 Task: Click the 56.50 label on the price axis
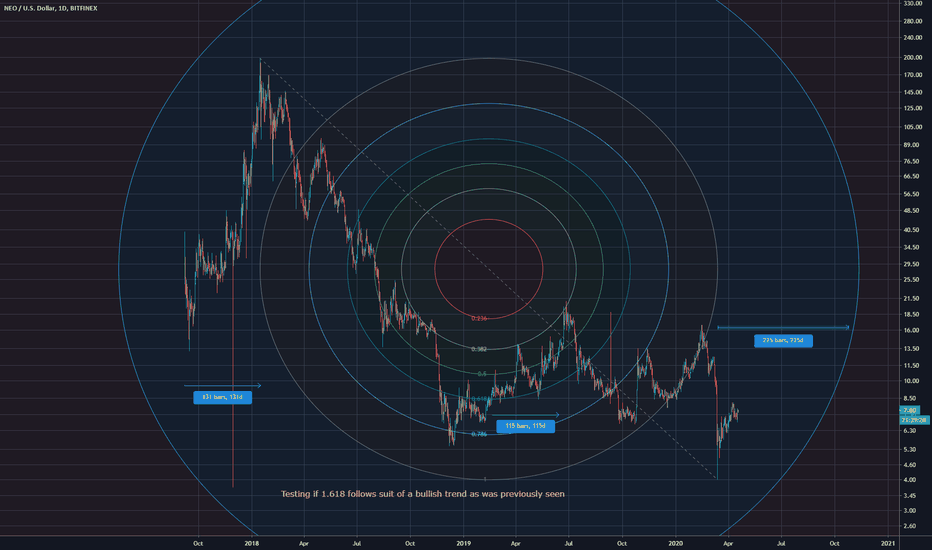click(911, 194)
